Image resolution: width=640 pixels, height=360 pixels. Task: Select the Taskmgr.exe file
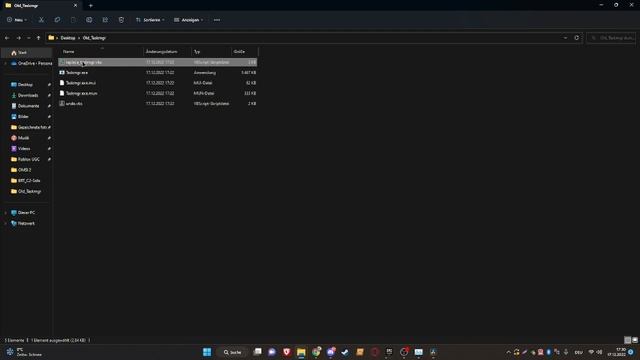[158, 73]
